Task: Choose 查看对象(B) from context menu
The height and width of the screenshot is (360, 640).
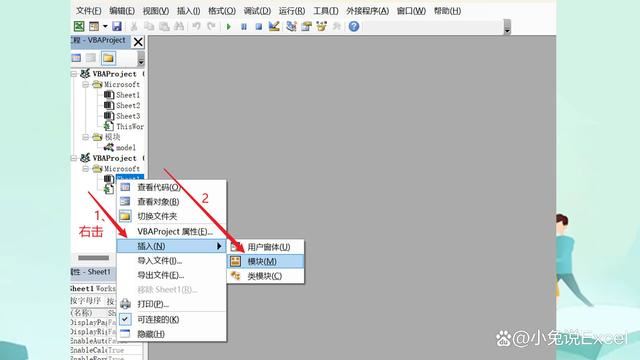Action: pyautogui.click(x=171, y=202)
